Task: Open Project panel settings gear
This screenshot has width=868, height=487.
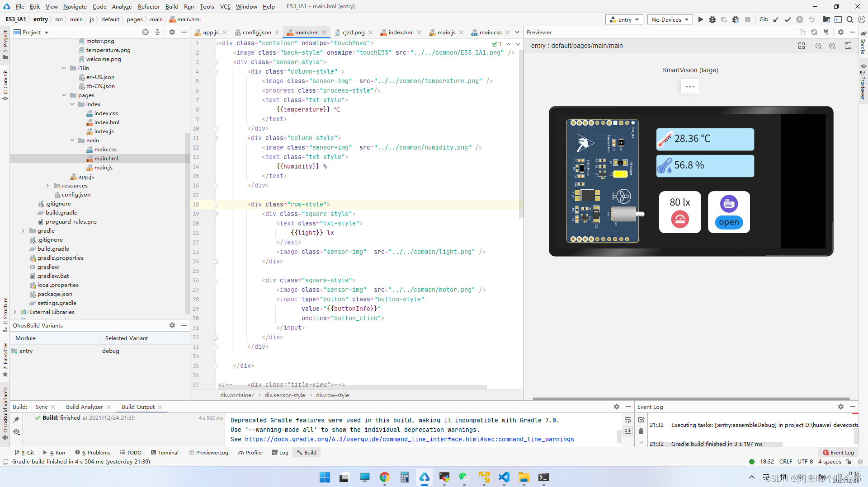Action: click(172, 32)
